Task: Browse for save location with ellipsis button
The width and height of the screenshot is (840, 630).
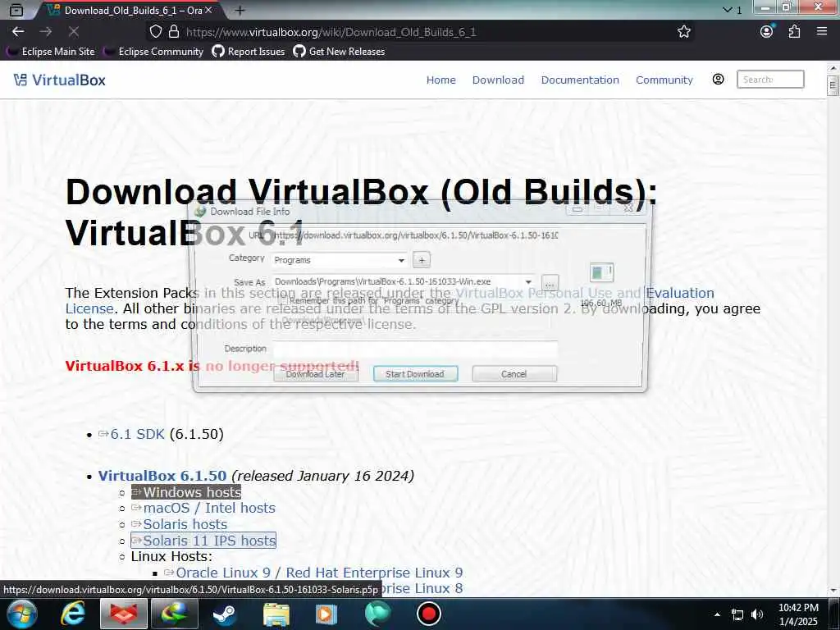Action: 550,283
